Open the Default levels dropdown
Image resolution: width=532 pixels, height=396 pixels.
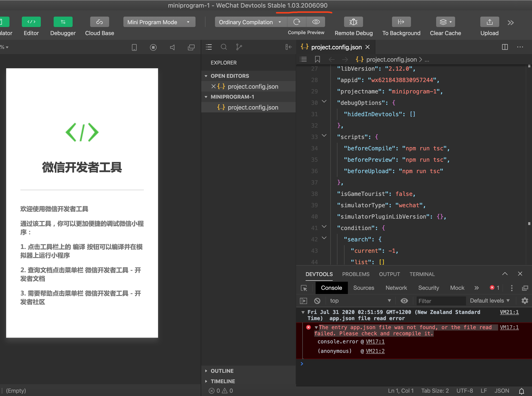click(490, 301)
